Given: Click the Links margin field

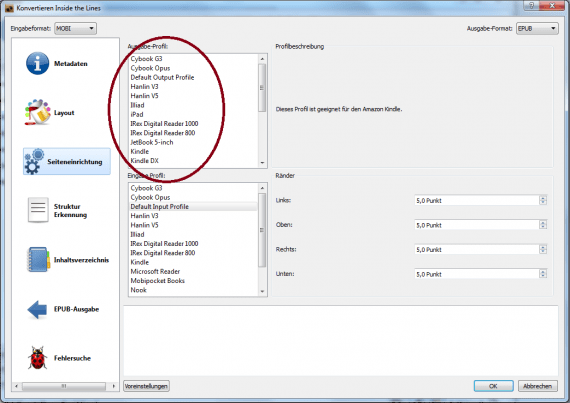Looking at the screenshot, I should coord(477,201).
